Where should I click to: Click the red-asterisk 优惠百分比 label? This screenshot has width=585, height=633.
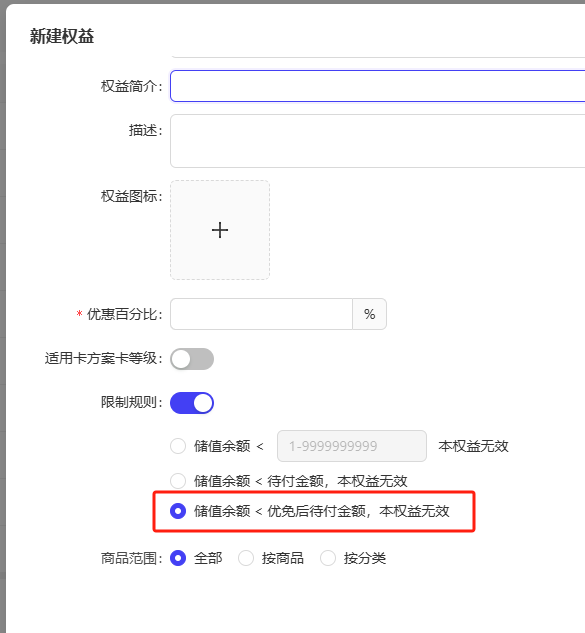[120, 314]
